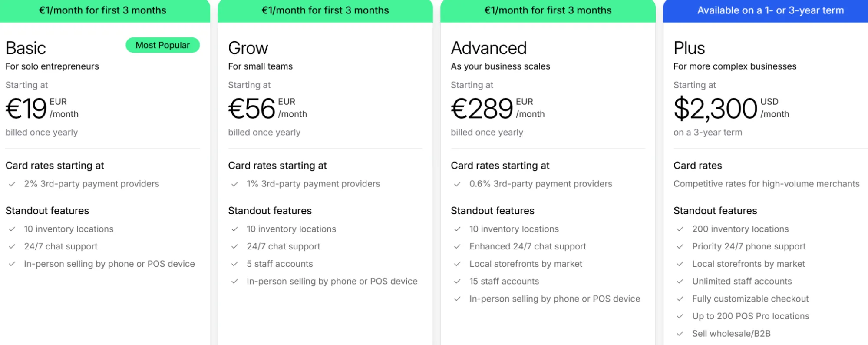Click the $2,300 price on the Plus plan

[715, 108]
